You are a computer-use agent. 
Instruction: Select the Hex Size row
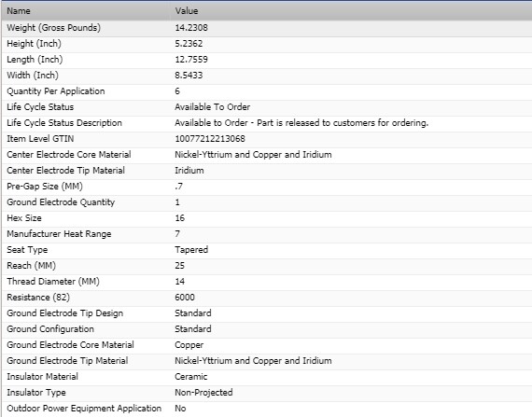267,218
